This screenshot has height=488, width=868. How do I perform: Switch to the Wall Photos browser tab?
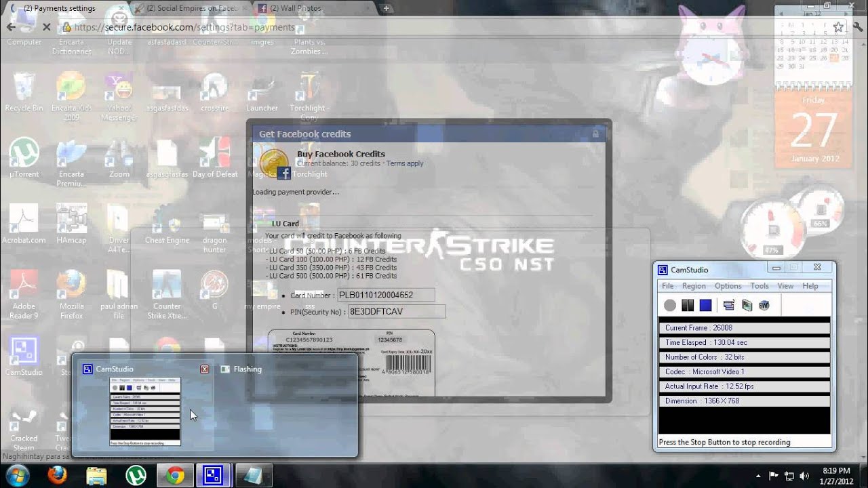312,8
